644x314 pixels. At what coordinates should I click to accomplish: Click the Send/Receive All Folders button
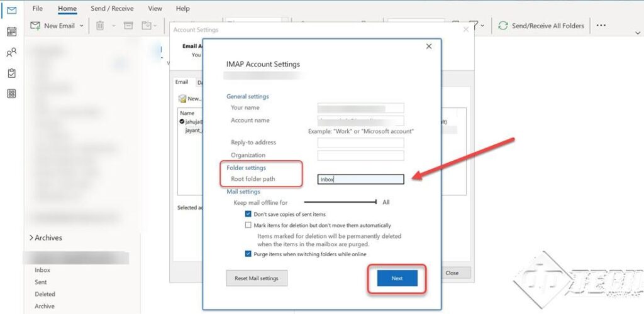541,26
